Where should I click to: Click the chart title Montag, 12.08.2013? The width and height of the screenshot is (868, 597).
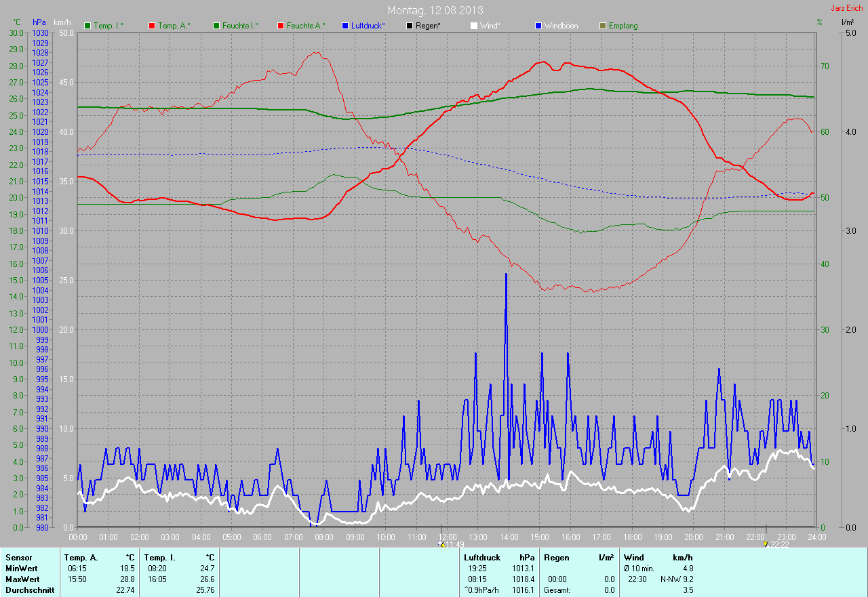(434, 10)
